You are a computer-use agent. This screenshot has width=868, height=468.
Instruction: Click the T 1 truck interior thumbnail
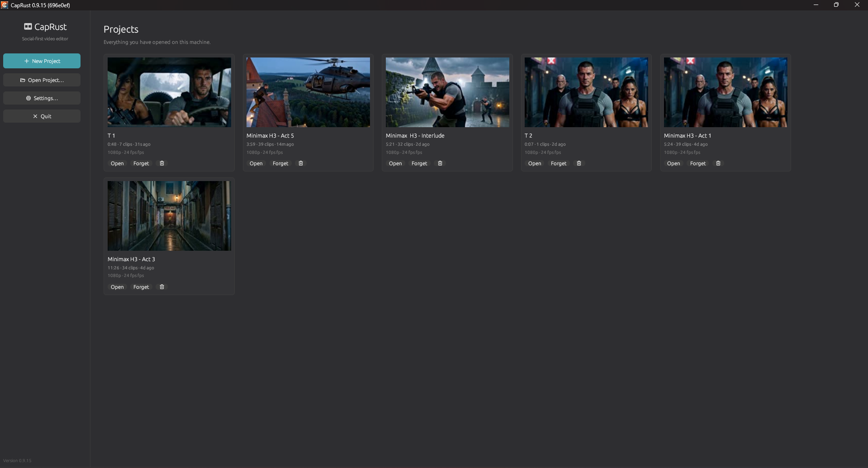[x=169, y=92]
